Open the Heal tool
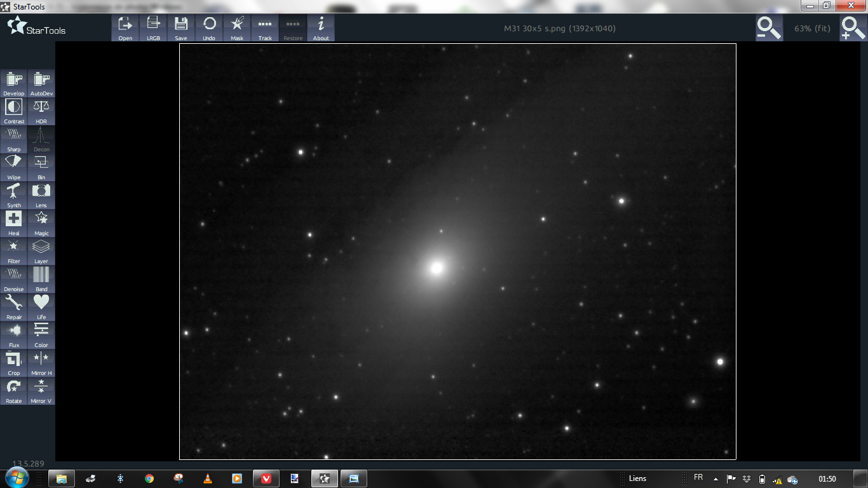 click(x=14, y=223)
